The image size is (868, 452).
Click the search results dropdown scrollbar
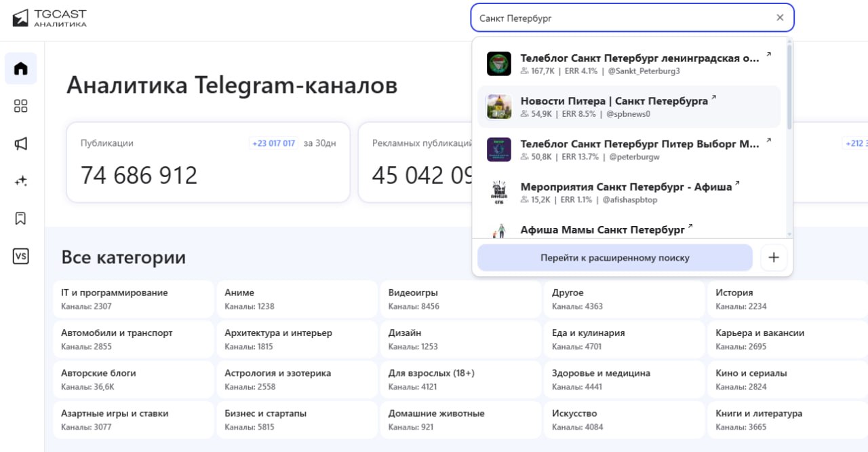tap(789, 86)
